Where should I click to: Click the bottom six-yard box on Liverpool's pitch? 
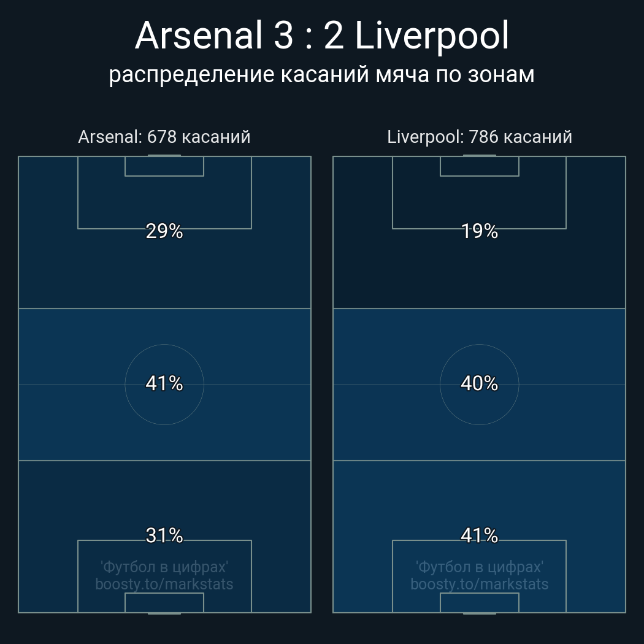click(480, 602)
